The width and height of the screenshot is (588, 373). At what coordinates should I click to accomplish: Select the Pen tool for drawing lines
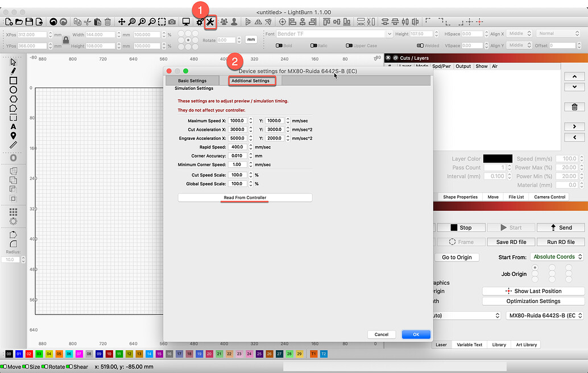(x=13, y=72)
